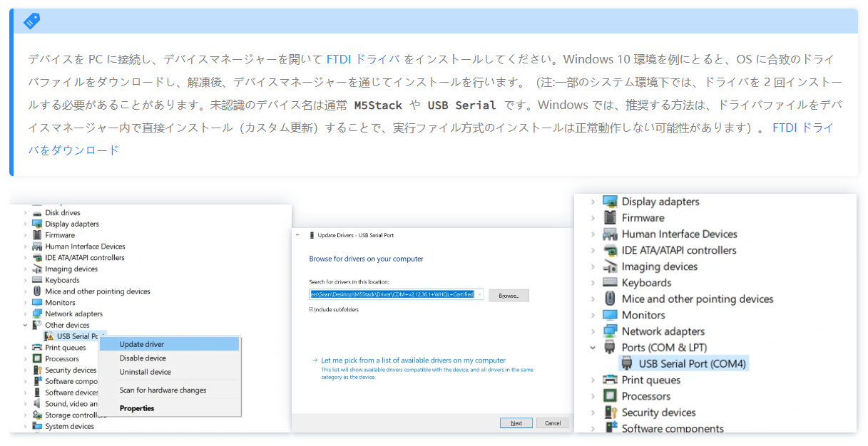Expand Print queues chevron in right large tree
The height and width of the screenshot is (446, 868).
[592, 380]
